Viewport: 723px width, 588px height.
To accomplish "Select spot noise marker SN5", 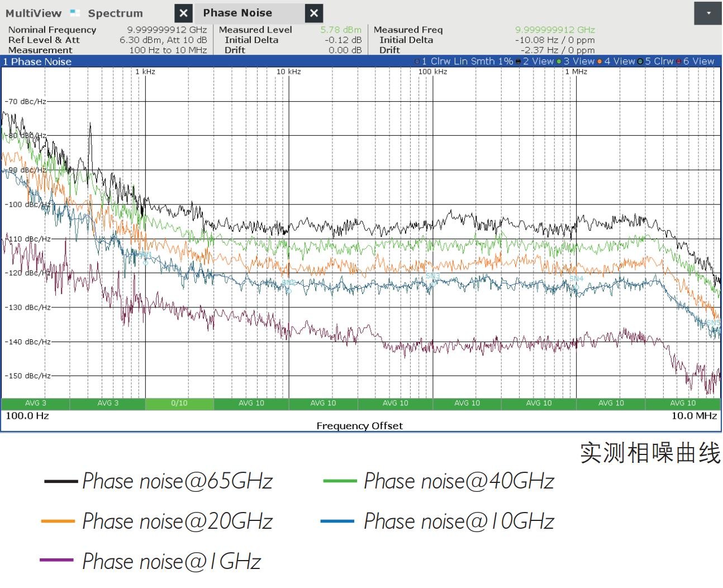I will click(713, 323).
